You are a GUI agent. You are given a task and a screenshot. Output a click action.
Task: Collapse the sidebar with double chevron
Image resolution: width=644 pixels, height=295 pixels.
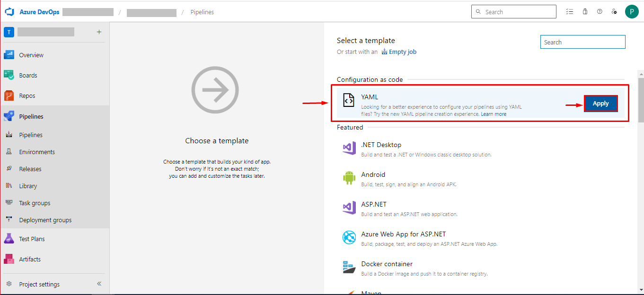click(x=99, y=284)
